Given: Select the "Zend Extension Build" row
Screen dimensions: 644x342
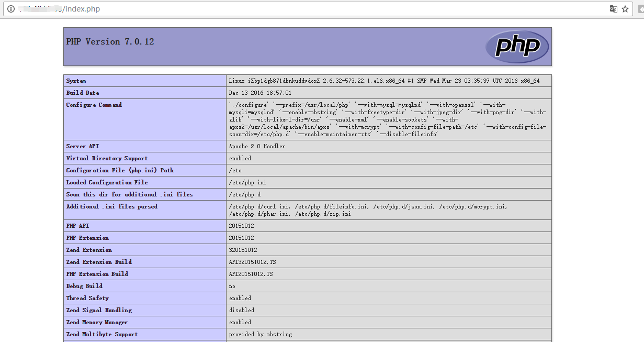Looking at the screenshot, I should (x=98, y=262).
